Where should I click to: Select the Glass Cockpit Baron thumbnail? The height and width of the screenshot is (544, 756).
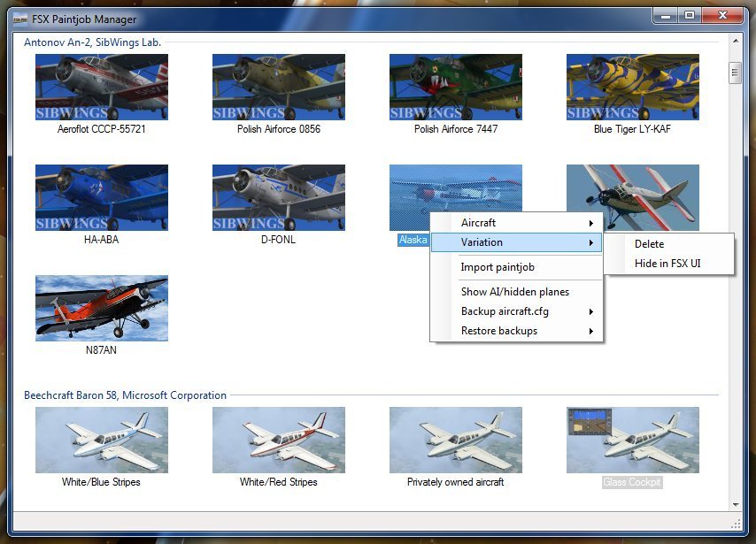(633, 440)
